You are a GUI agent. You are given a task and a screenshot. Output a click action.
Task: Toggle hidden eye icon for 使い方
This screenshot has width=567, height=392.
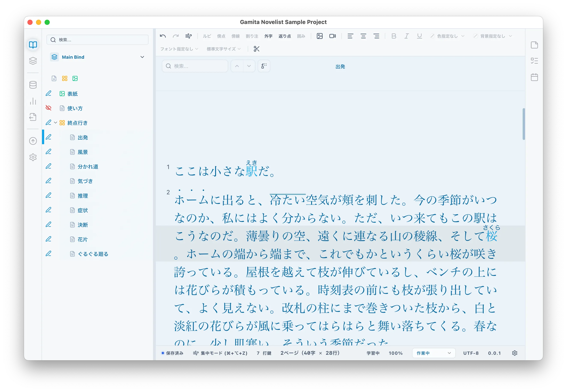pyautogui.click(x=49, y=108)
